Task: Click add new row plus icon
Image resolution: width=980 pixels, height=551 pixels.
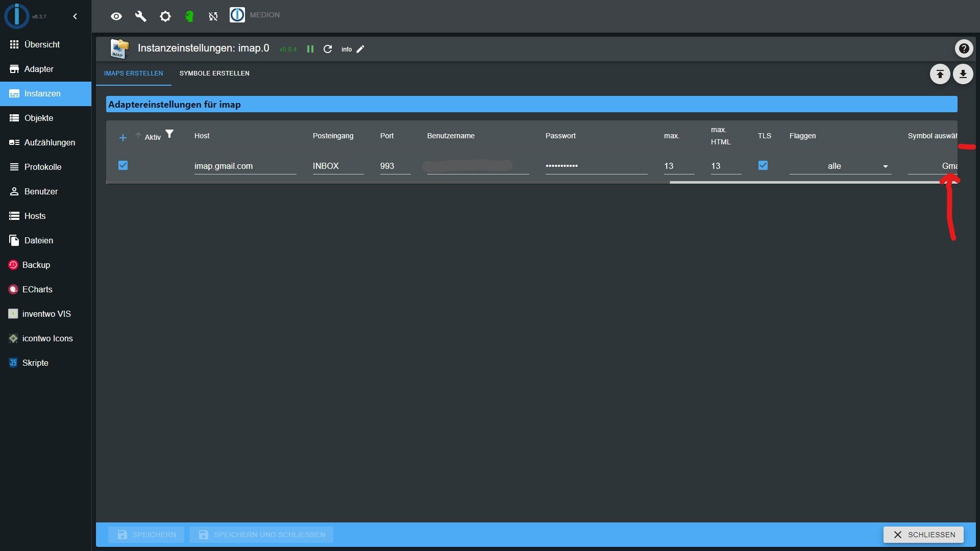Action: point(122,137)
